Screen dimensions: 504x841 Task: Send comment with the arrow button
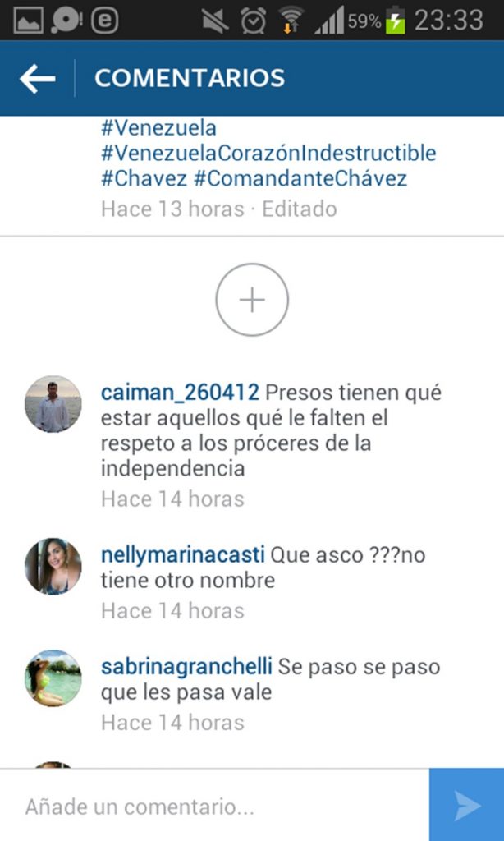click(466, 805)
